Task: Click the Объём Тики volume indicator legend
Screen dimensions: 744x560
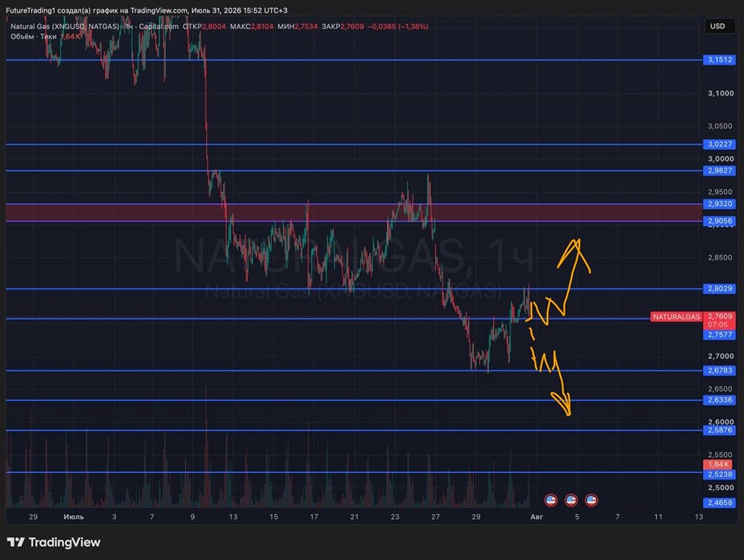Action: click(33, 36)
